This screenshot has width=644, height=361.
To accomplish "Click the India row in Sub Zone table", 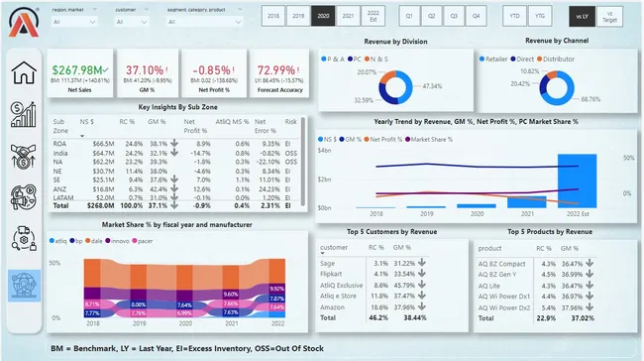I will point(175,153).
